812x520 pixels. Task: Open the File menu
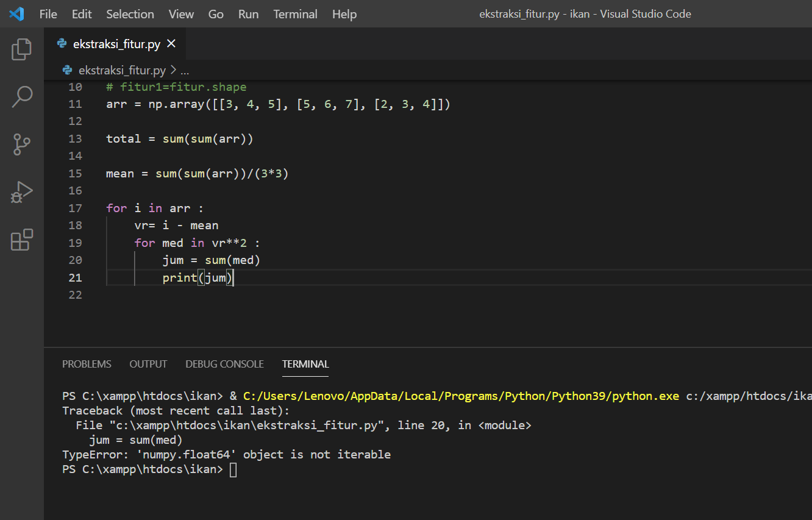[48, 13]
